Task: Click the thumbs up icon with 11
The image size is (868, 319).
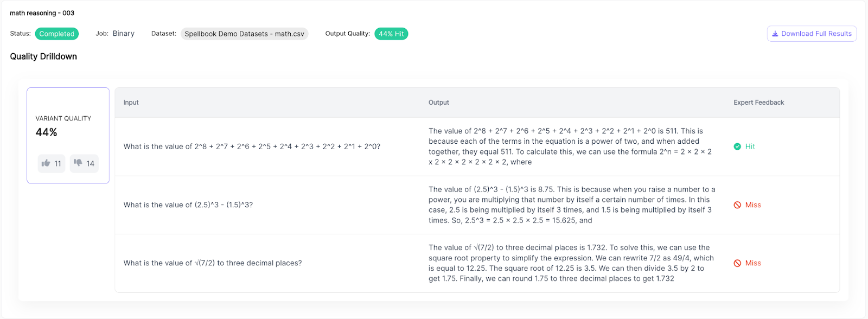Action: pyautogui.click(x=46, y=163)
